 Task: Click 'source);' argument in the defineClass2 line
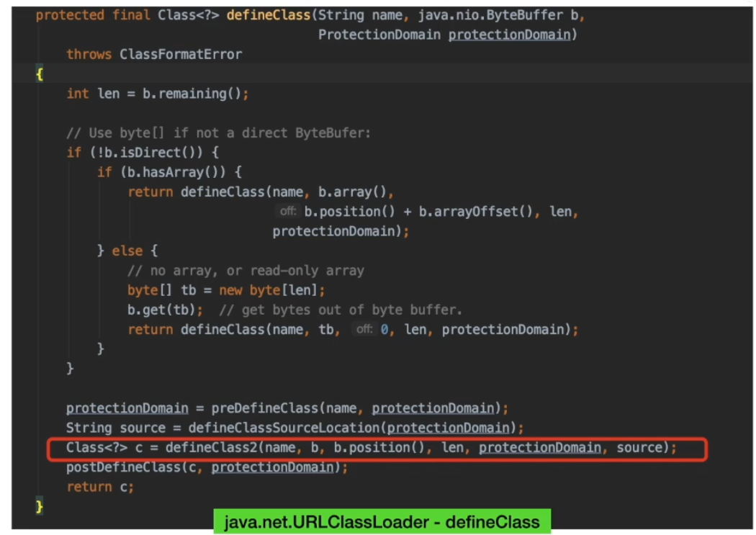[x=647, y=448]
